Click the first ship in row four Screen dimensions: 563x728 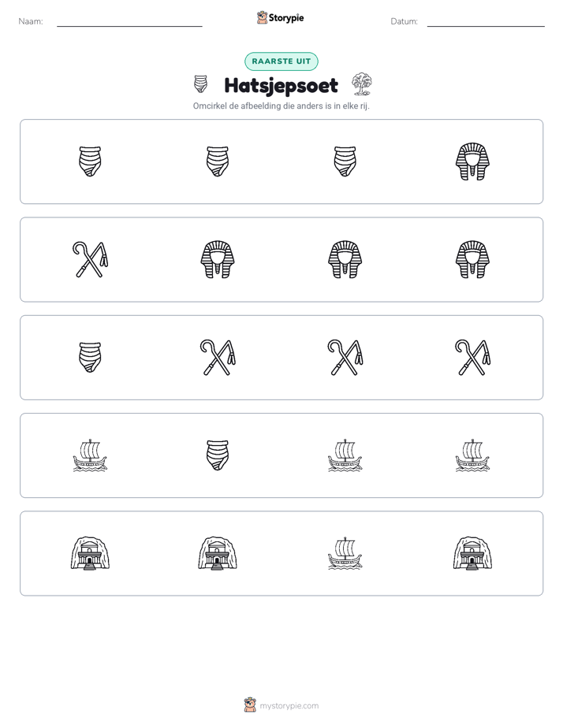pyautogui.click(x=90, y=455)
